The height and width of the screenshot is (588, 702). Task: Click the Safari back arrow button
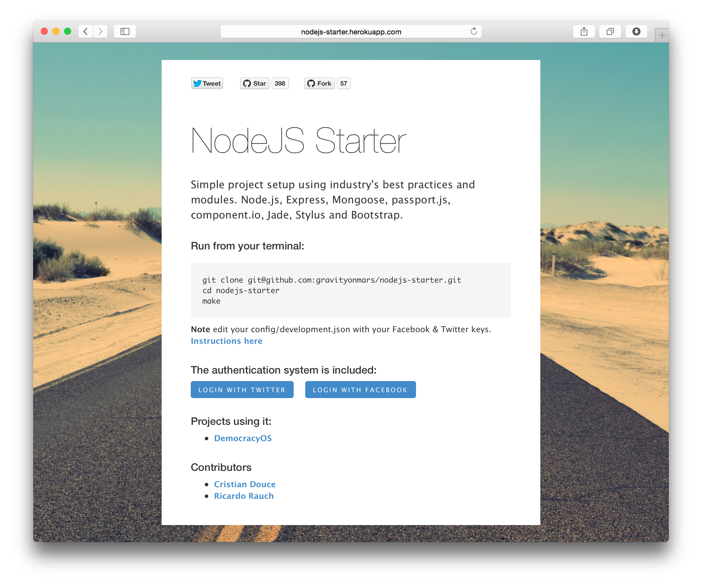86,31
